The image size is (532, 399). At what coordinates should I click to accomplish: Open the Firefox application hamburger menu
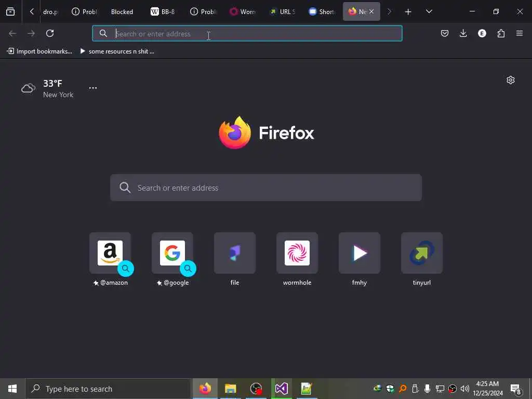520,33
